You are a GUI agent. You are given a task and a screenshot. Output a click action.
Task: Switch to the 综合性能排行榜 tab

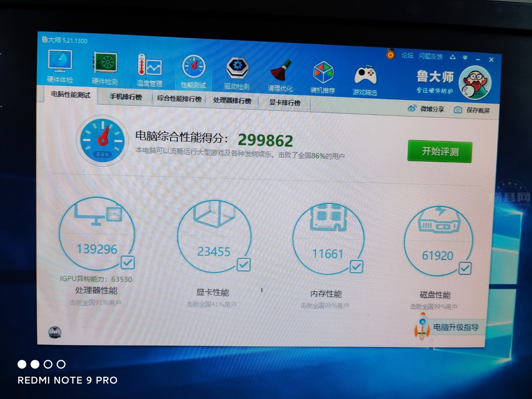tap(179, 99)
